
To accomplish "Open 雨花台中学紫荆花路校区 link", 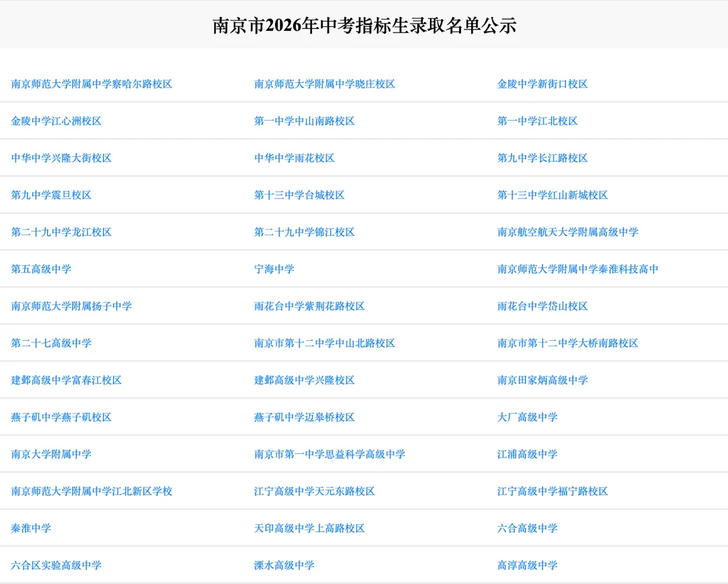I will (x=309, y=306).
